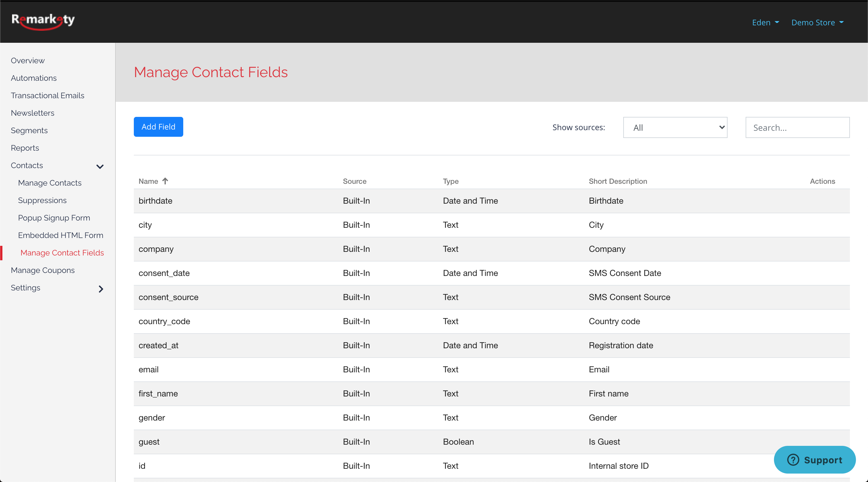
Task: Sort by the Source column header
Action: [x=354, y=181]
